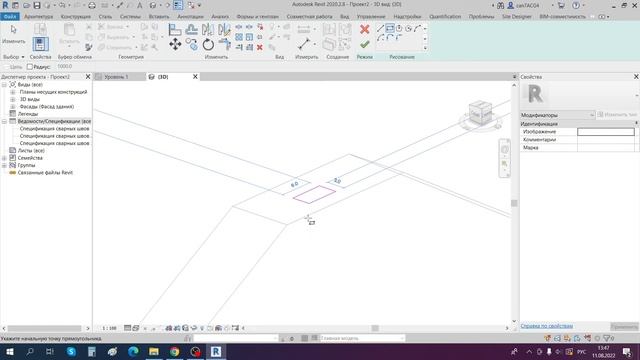Close the Диспетчер проекта panel
This screenshot has width=640, height=360.
pos(88,77)
